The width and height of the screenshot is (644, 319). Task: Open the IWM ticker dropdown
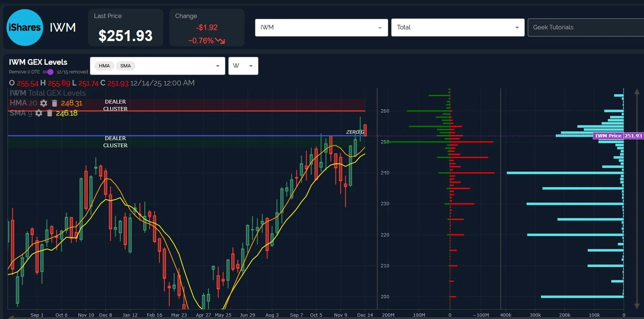pyautogui.click(x=321, y=27)
